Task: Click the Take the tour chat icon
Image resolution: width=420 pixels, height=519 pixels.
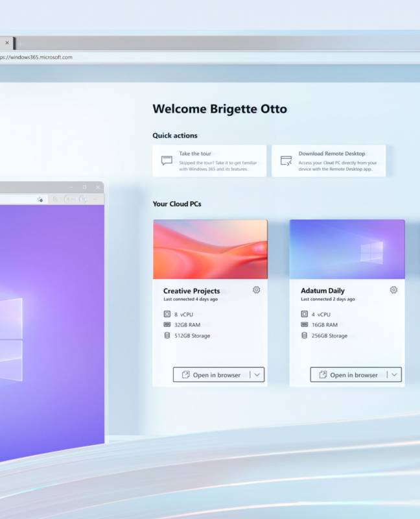Action: click(167, 160)
